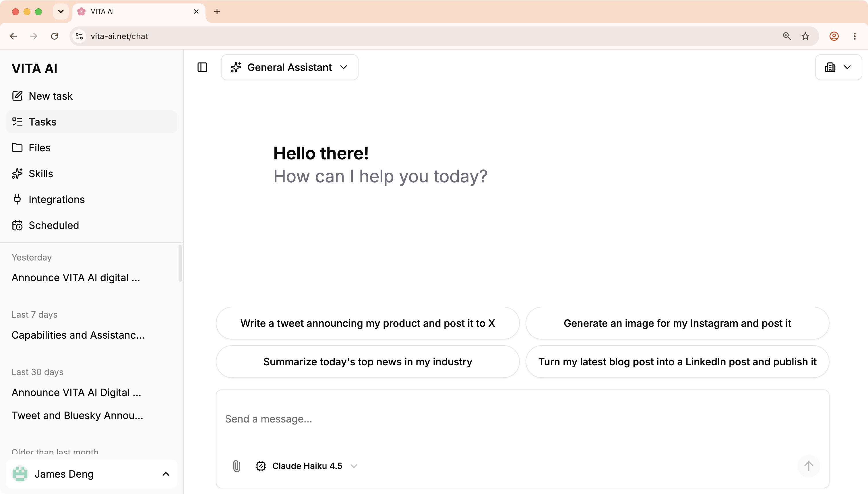Viewport: 868px width, 494px height.
Task: Select the VITA AI browser tab
Action: [x=139, y=11]
